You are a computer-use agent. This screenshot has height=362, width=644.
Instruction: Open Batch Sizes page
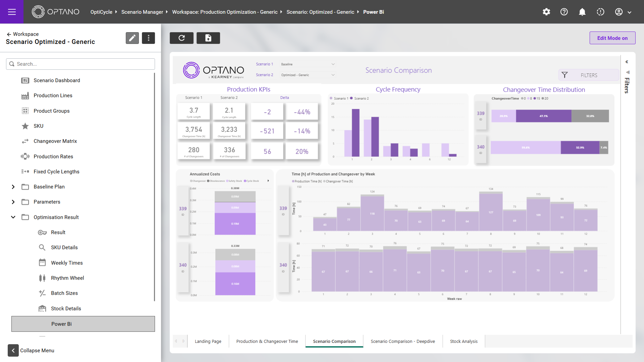64,293
